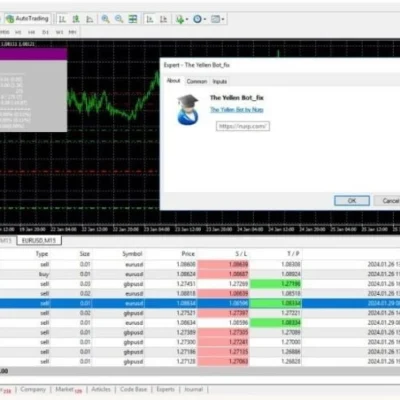
Task: Click the 1.08818 price cell
Action: tap(186, 294)
